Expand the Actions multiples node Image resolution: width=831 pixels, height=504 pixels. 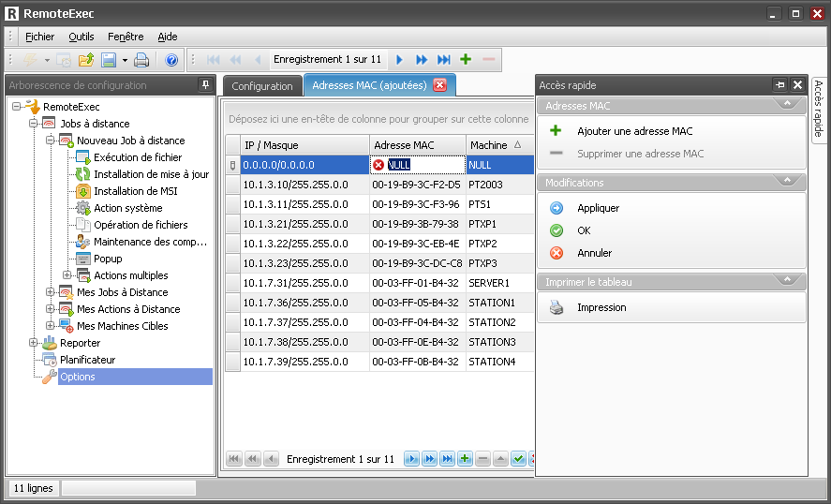click(67, 275)
